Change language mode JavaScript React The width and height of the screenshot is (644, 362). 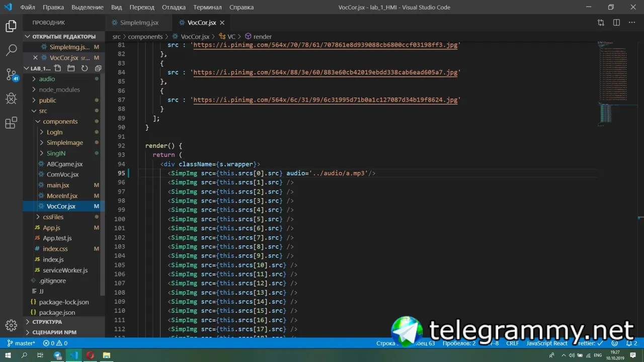point(547,343)
